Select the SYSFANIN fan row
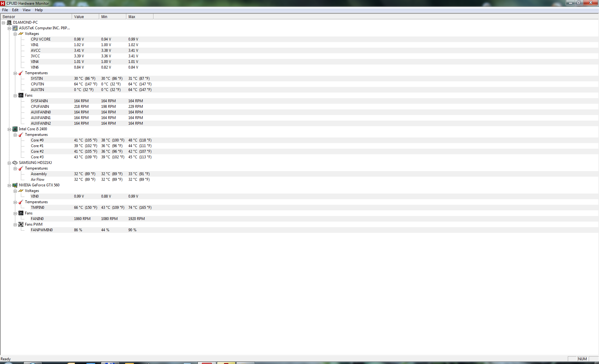The width and height of the screenshot is (599, 364). (x=314, y=101)
